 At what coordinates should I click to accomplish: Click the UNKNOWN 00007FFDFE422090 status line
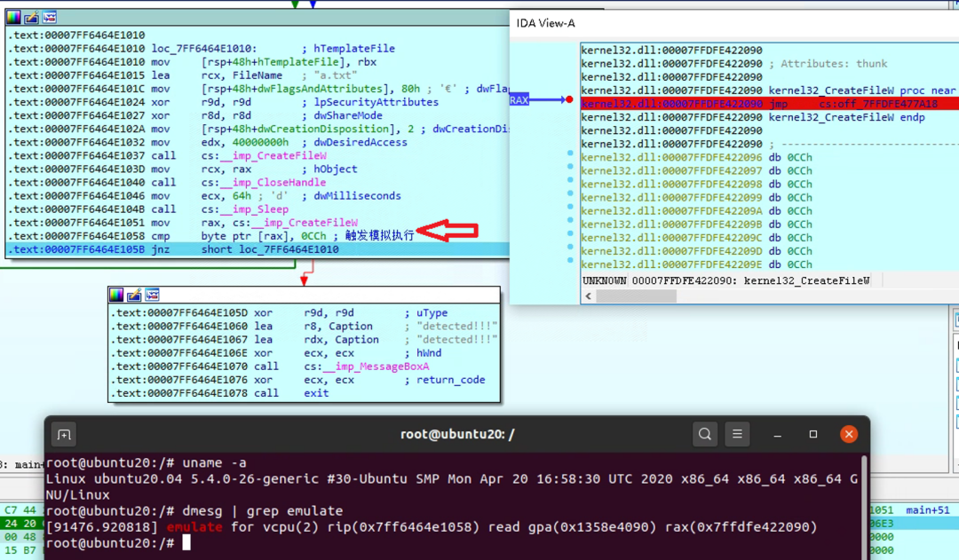[x=726, y=280]
